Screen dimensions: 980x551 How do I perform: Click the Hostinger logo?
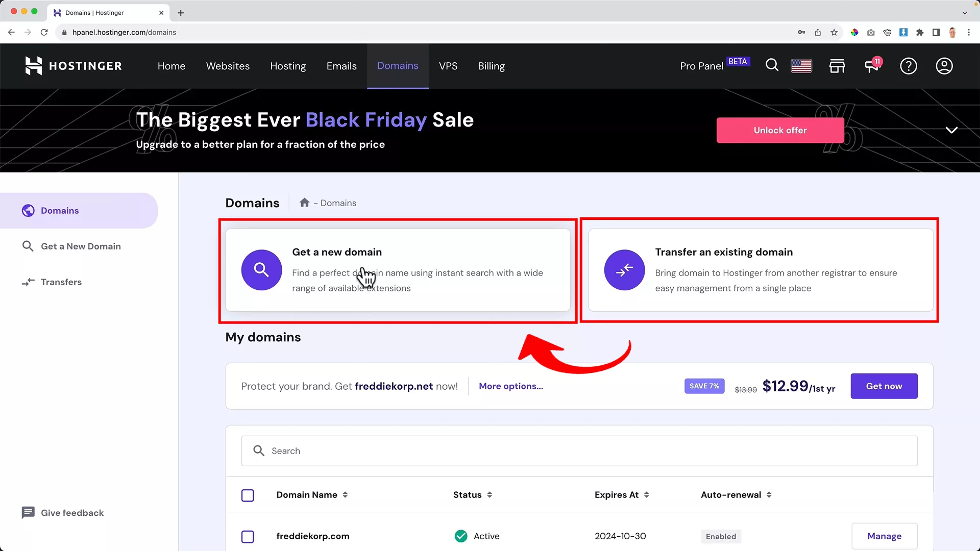[x=73, y=66]
